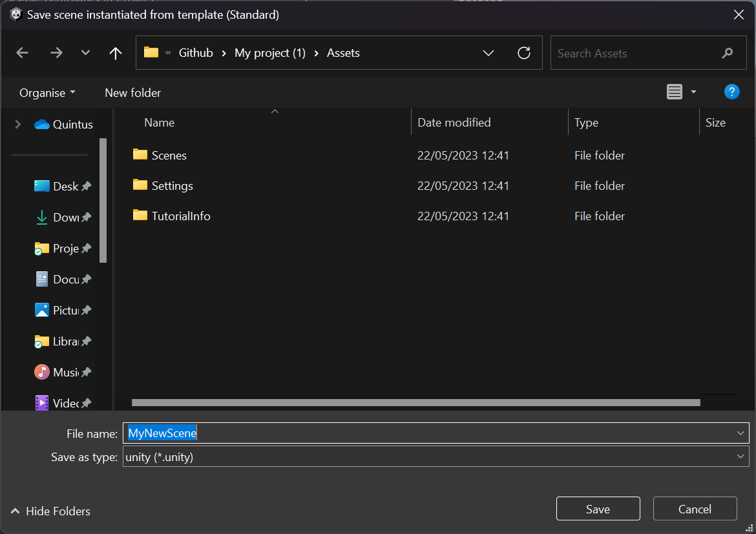This screenshot has width=756, height=534.
Task: Select Music in the navigation pane
Action: pyautogui.click(x=65, y=373)
